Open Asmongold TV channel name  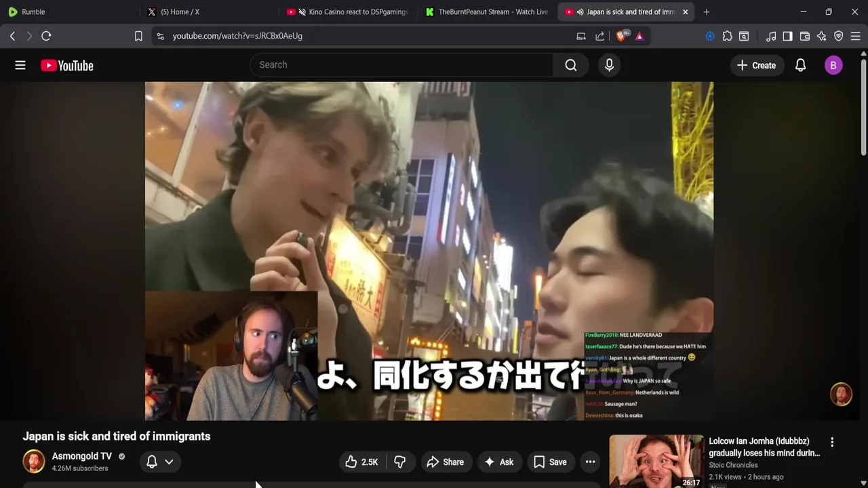82,456
